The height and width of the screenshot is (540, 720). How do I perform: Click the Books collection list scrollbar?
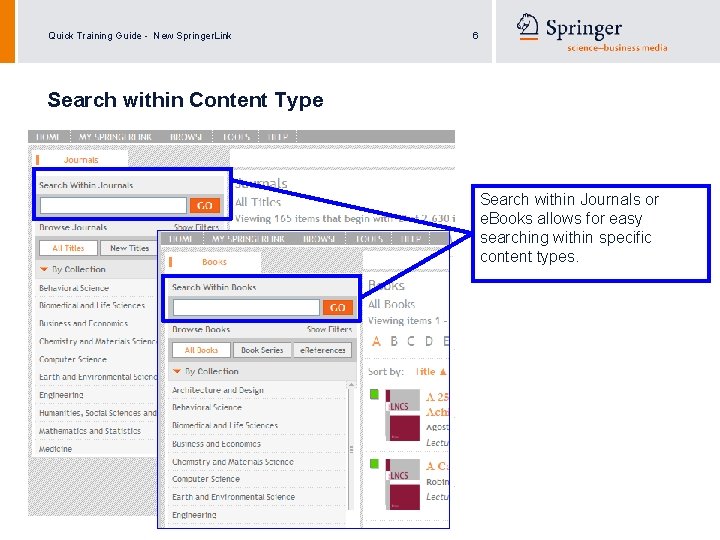(351, 449)
